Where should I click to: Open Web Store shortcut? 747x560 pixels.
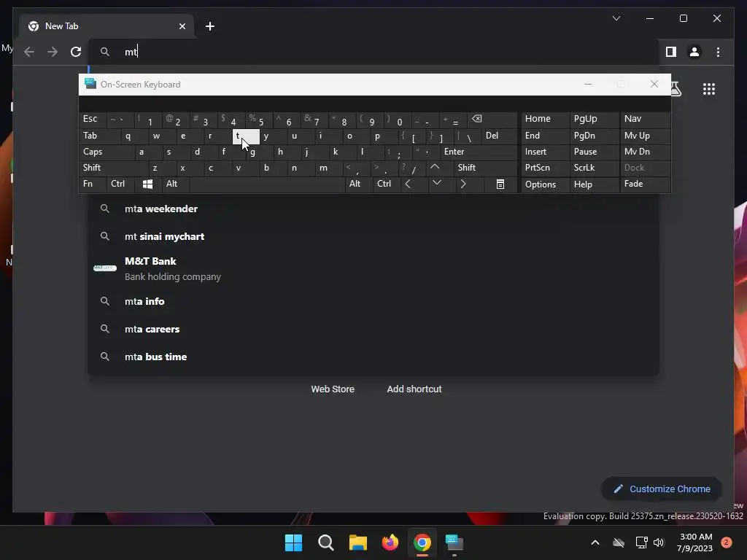pyautogui.click(x=333, y=389)
